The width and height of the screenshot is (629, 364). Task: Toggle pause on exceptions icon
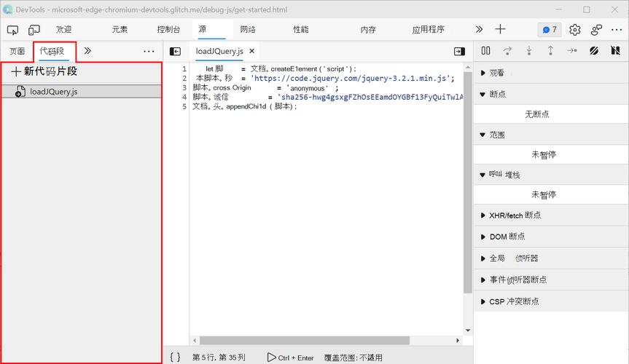(615, 51)
